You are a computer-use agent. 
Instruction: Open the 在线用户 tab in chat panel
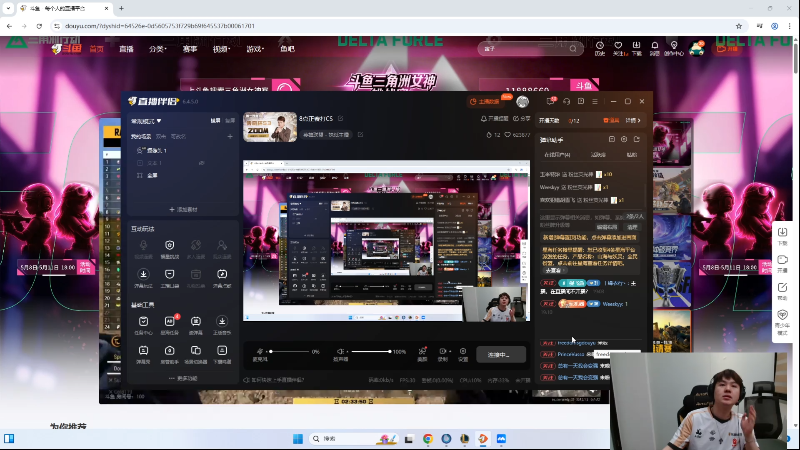coord(557,155)
